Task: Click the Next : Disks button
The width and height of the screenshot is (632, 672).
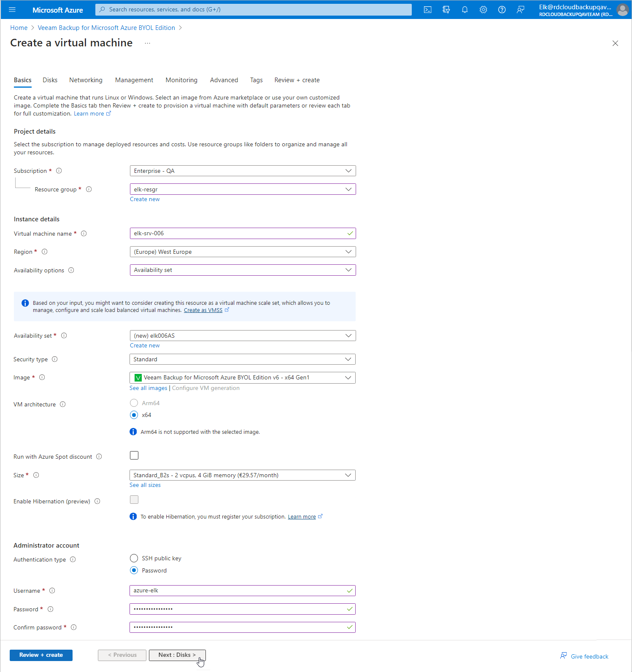Action: coord(177,655)
